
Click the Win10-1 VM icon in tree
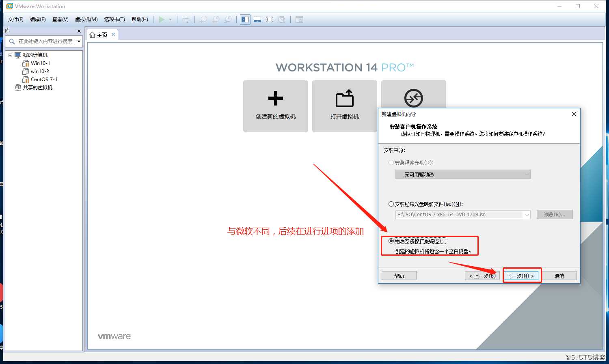(x=26, y=63)
